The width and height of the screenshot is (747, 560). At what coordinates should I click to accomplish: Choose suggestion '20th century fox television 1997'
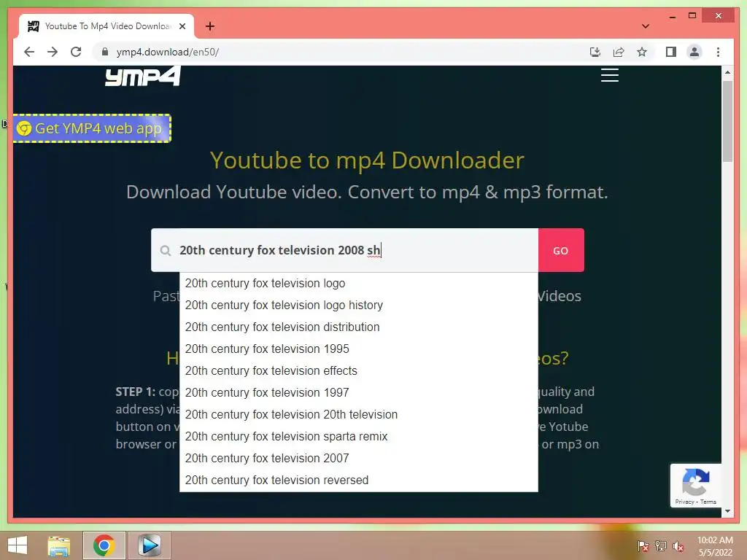point(358,393)
